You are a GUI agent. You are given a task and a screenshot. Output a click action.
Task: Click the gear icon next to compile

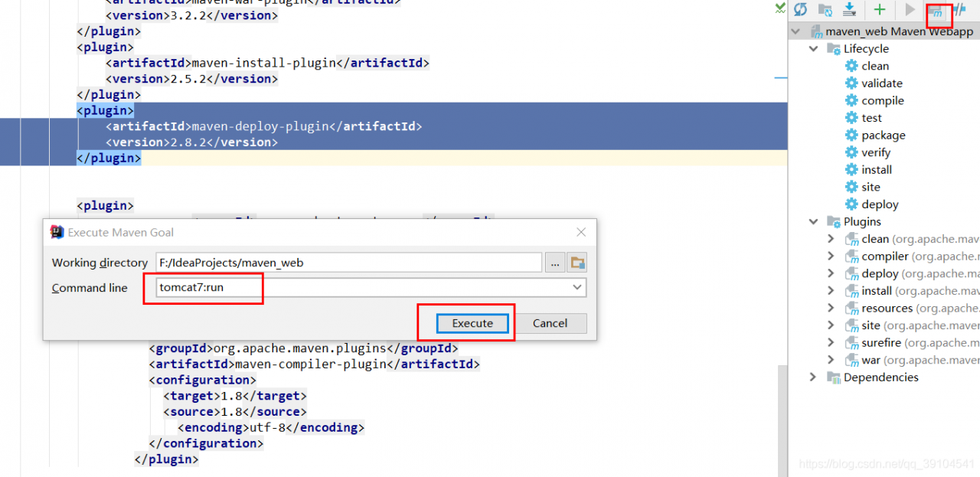click(x=851, y=100)
